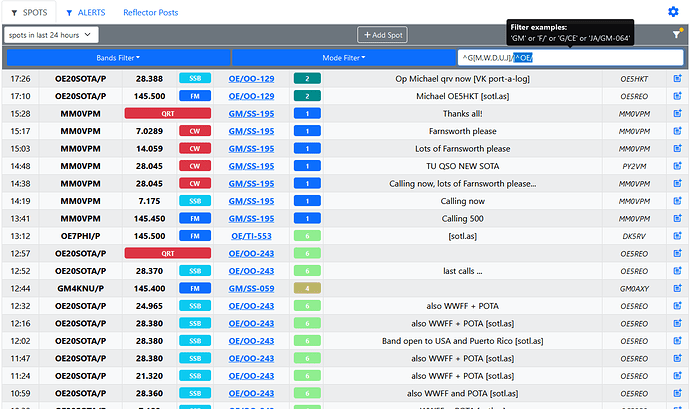Click comment 'Calling 500'
This screenshot has width=690, height=409.
pos(462,218)
